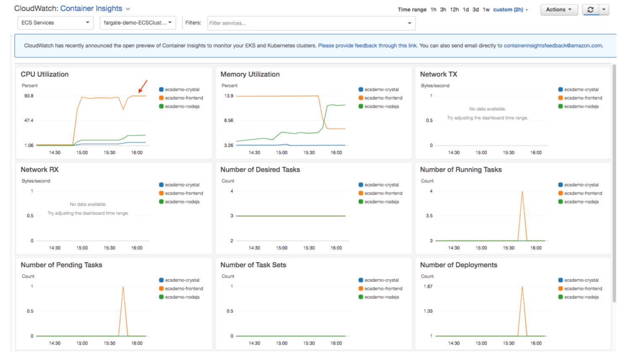630x364 pixels.
Task: Click orange ecsdemo-frontend swatch in Memory Utilization
Action: pyautogui.click(x=361, y=98)
